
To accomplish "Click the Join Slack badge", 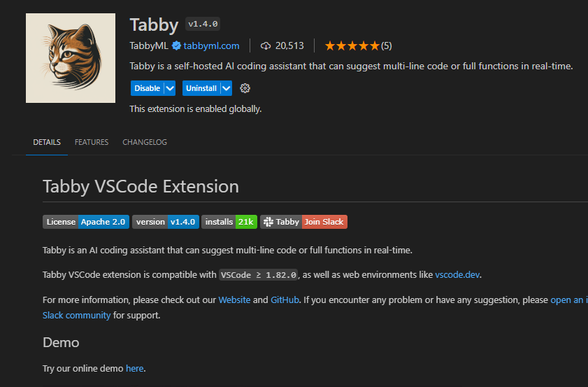I will coord(324,222).
